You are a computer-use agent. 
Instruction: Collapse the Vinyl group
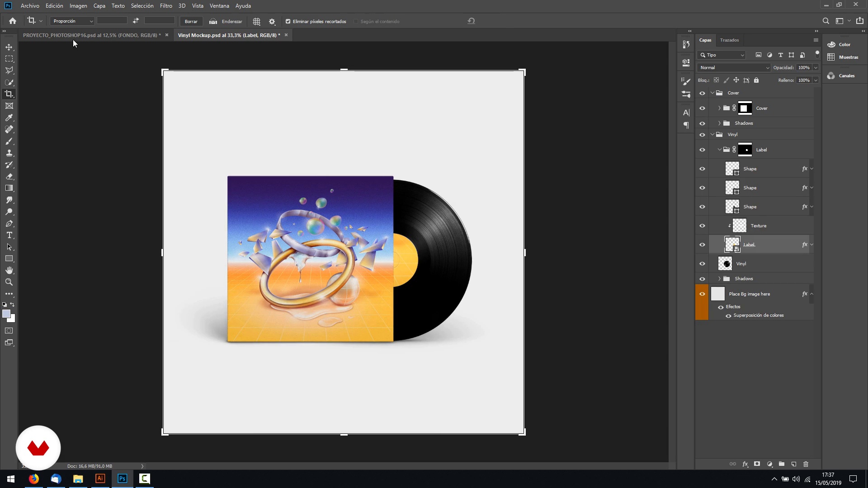coord(713,135)
